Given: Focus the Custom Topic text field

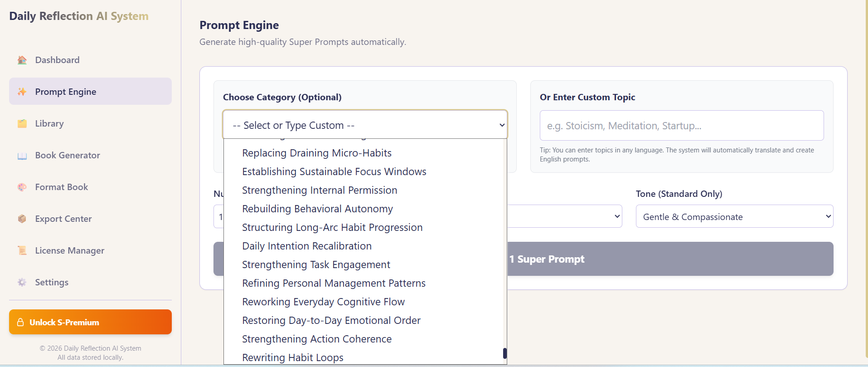Looking at the screenshot, I should coord(681,126).
